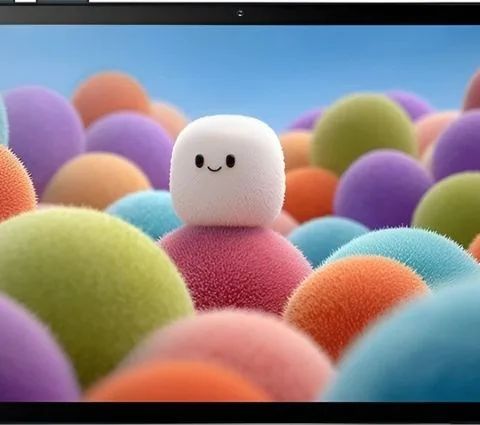
Task: Click the pink fuzzy ball under the marshmallow
Action: click(x=237, y=267)
